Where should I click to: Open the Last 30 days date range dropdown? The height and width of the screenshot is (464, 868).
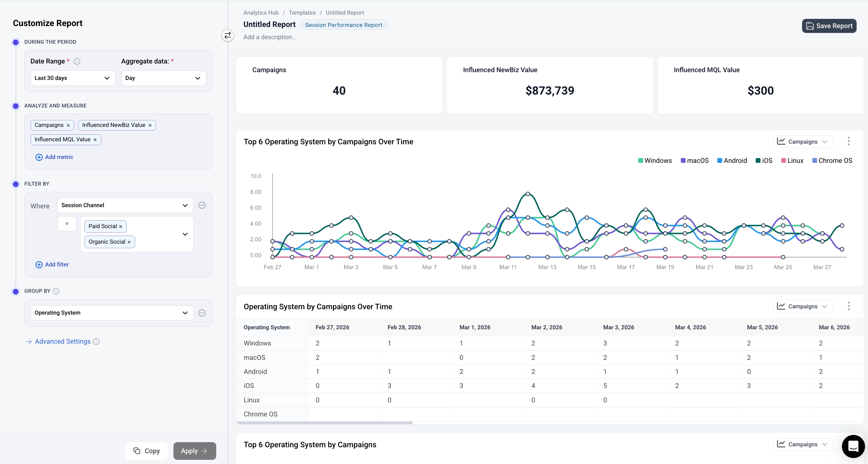coord(73,78)
